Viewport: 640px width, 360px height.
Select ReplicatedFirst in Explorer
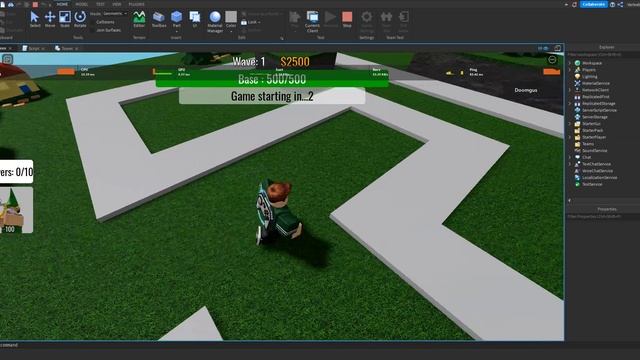pyautogui.click(x=596, y=97)
